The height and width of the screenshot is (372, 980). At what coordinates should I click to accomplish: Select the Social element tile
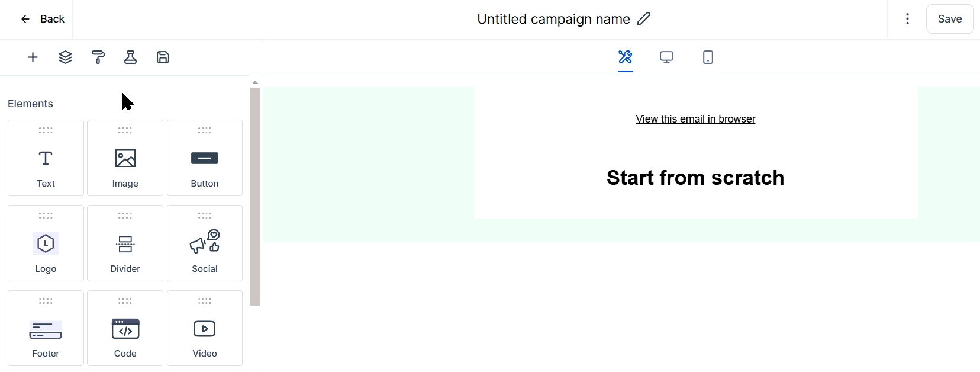205,243
